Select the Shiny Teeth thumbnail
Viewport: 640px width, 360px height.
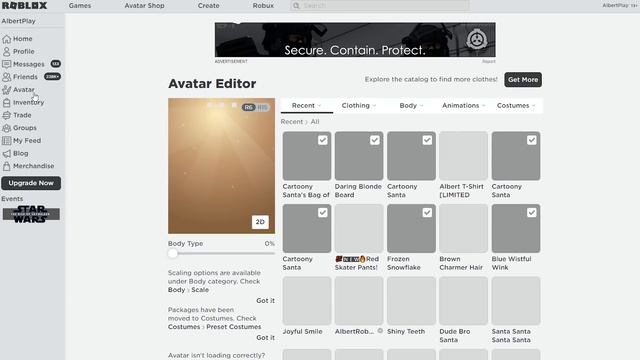[411, 301]
